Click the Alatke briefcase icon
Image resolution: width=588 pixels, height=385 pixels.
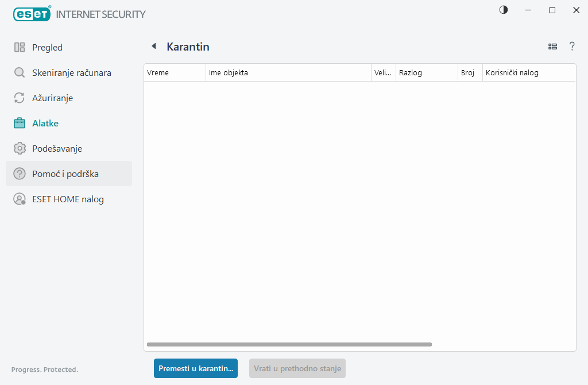tap(20, 124)
